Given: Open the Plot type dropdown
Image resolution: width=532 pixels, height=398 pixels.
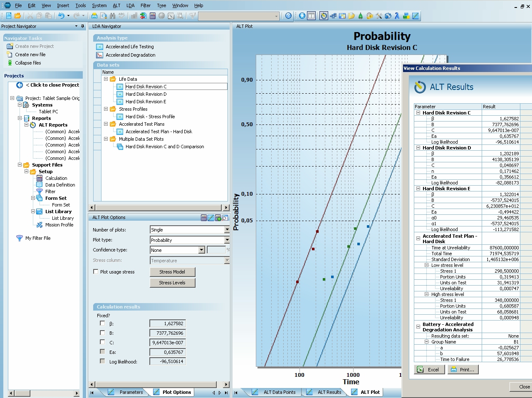Looking at the screenshot, I should tap(227, 240).
